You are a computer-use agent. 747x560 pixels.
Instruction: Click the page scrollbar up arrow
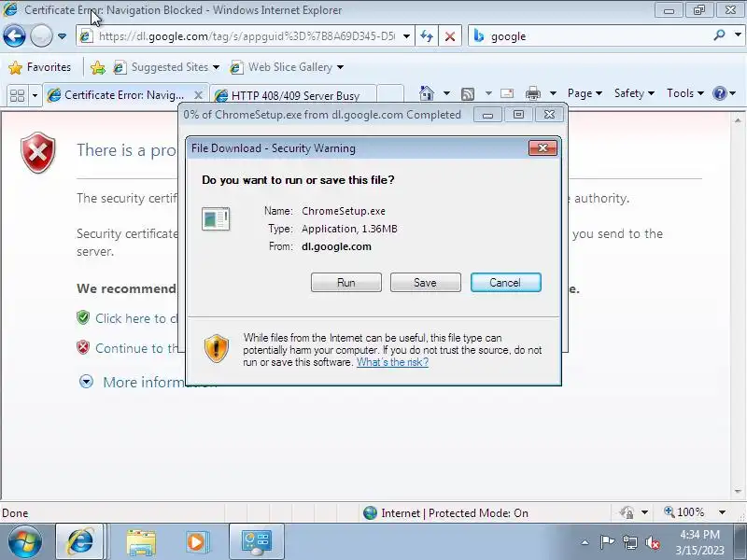pos(738,120)
